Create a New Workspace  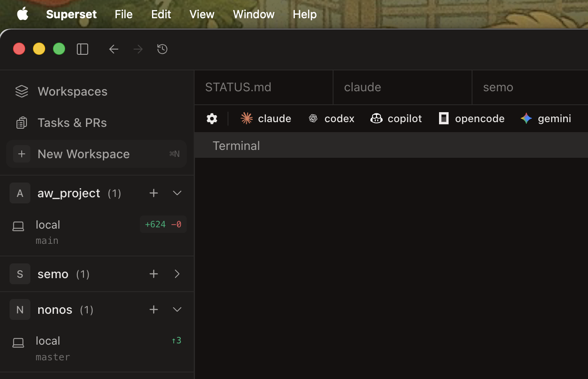(96, 154)
